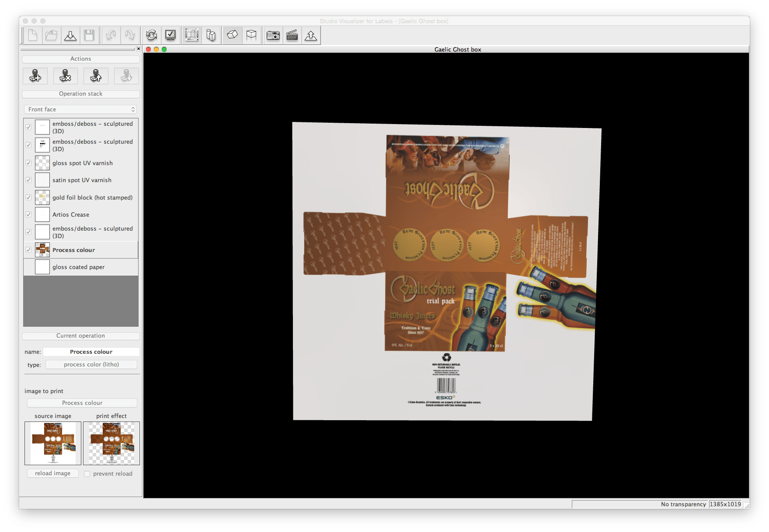This screenshot has height=532, width=769.
Task: Select the Process colour stack row
Action: click(x=81, y=250)
